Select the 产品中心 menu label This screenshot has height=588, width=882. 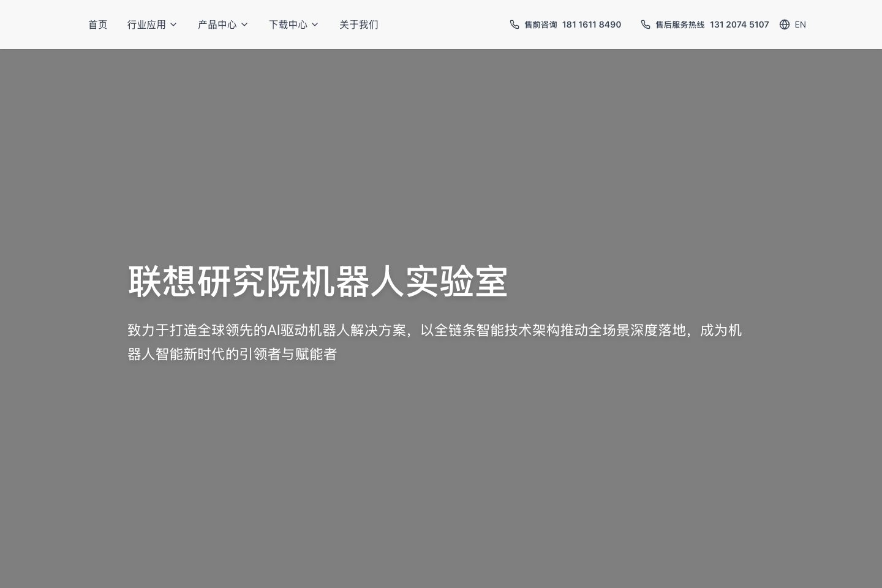[x=217, y=24]
